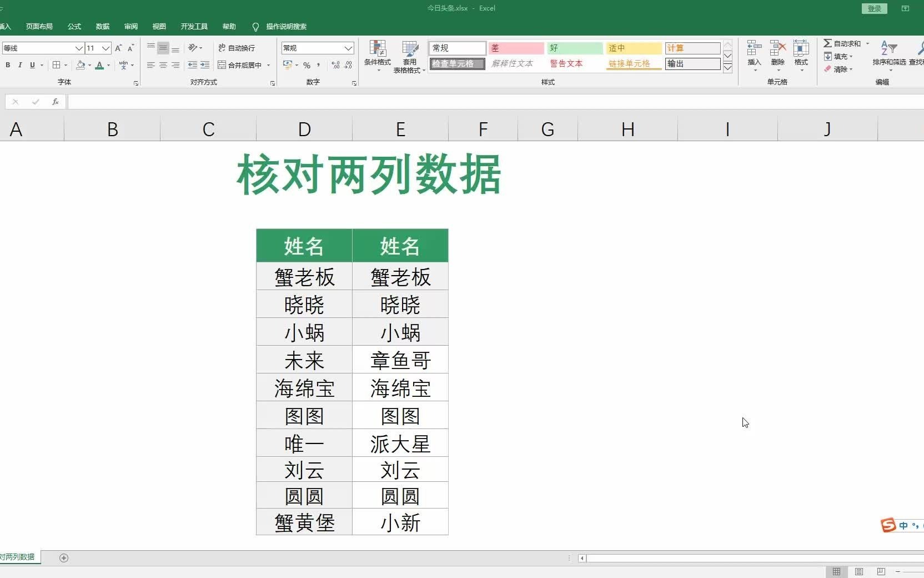This screenshot has height=578, width=924.
Task: Select top align
Action: click(x=151, y=48)
